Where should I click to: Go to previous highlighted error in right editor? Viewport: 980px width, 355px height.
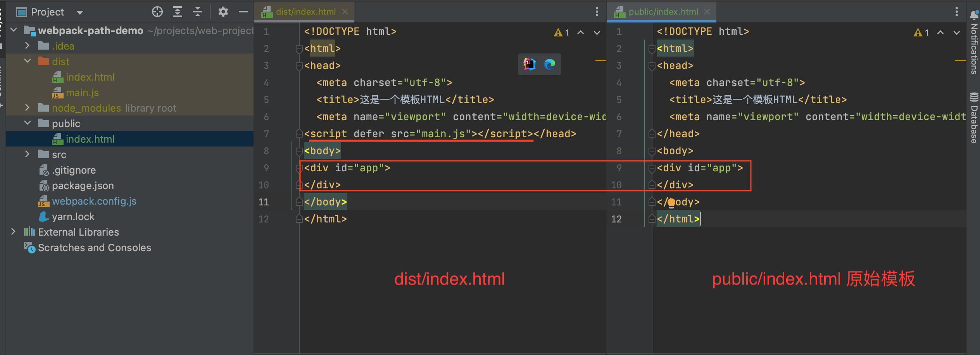tap(940, 33)
